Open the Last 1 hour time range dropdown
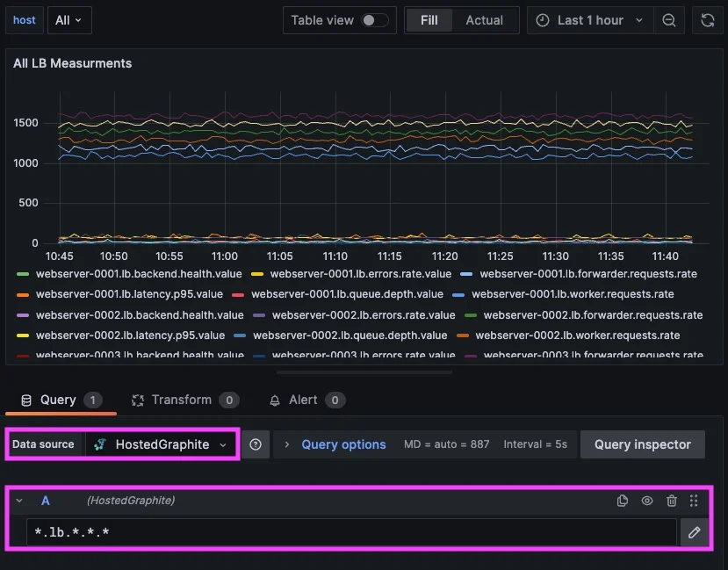The height and width of the screenshot is (570, 728). [x=590, y=19]
